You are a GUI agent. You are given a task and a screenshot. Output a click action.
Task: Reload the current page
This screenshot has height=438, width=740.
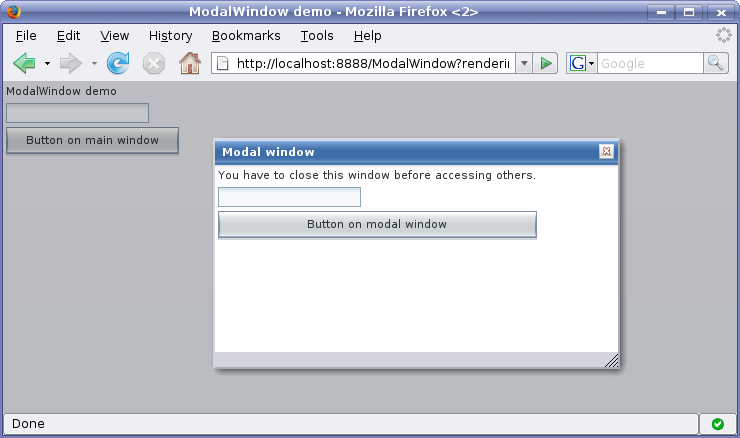click(118, 64)
